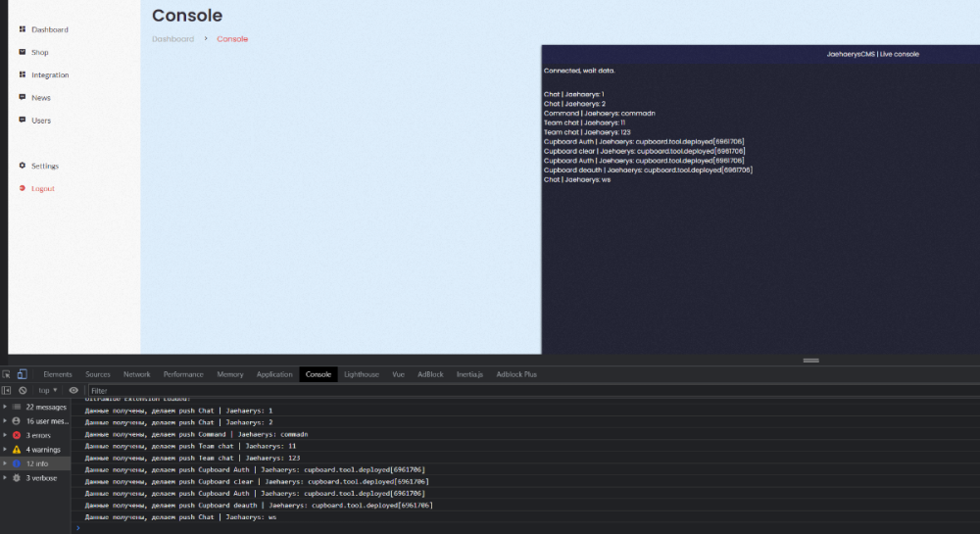Screen dimensions: 980x534
Task: Click the inspect element picker icon
Action: pyautogui.click(x=7, y=374)
